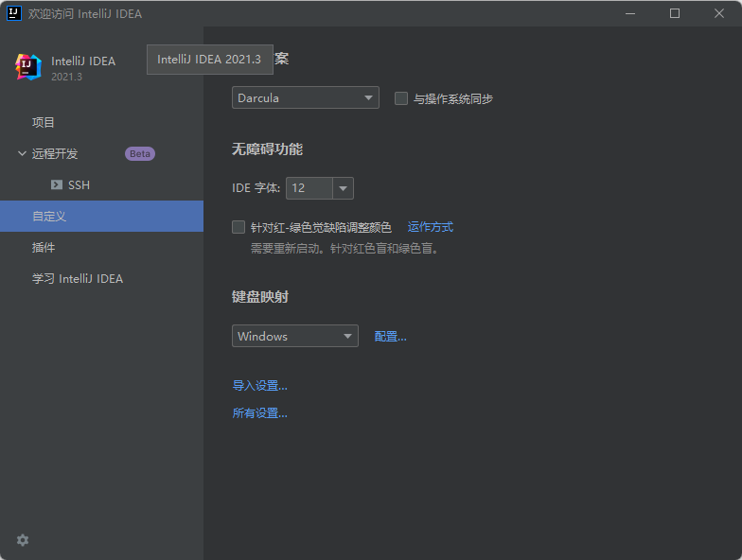Image resolution: width=742 pixels, height=560 pixels.
Task: Open the Darcula theme dropdown
Action: (305, 97)
